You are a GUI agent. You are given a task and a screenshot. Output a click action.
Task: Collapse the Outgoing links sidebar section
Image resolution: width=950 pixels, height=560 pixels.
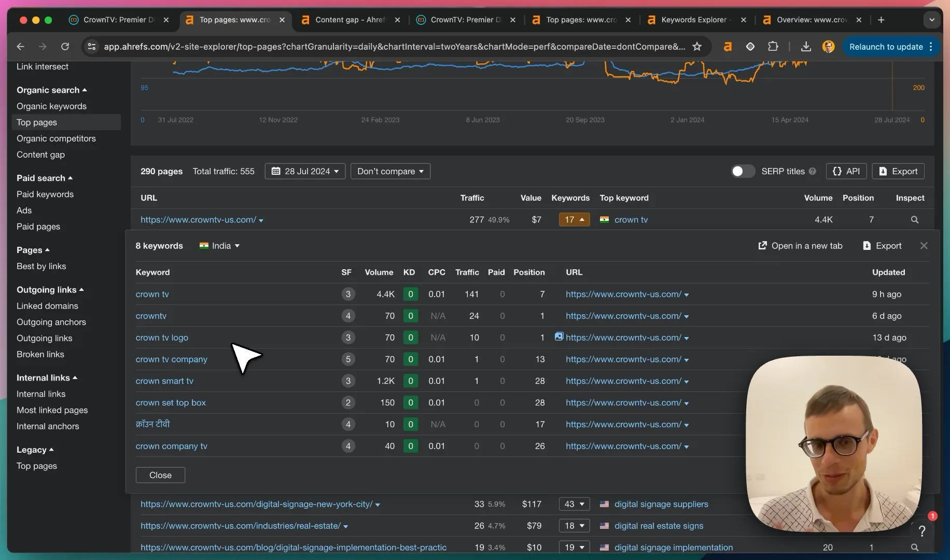click(50, 289)
